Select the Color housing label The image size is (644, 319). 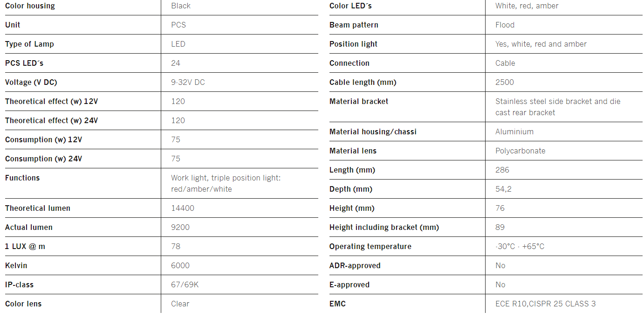coord(30,6)
